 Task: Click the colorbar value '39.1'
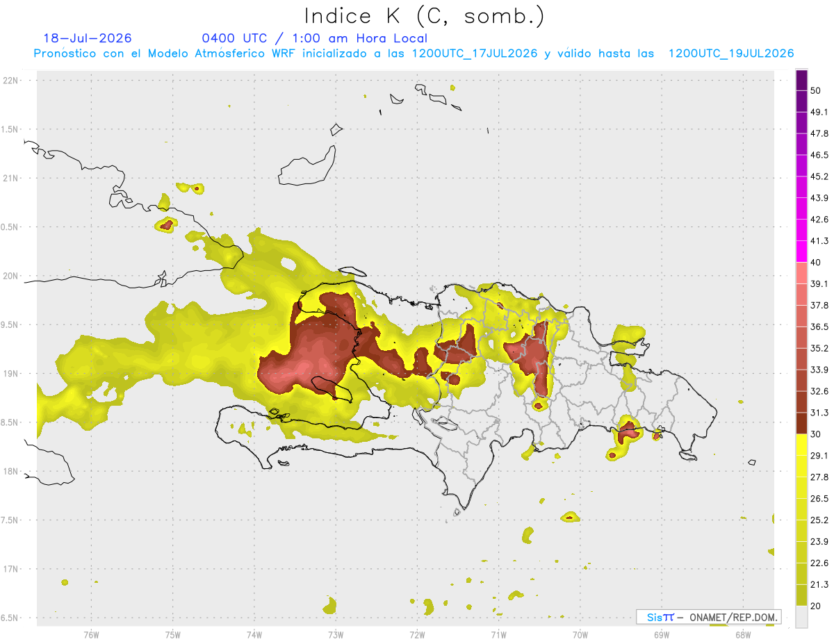(819, 284)
